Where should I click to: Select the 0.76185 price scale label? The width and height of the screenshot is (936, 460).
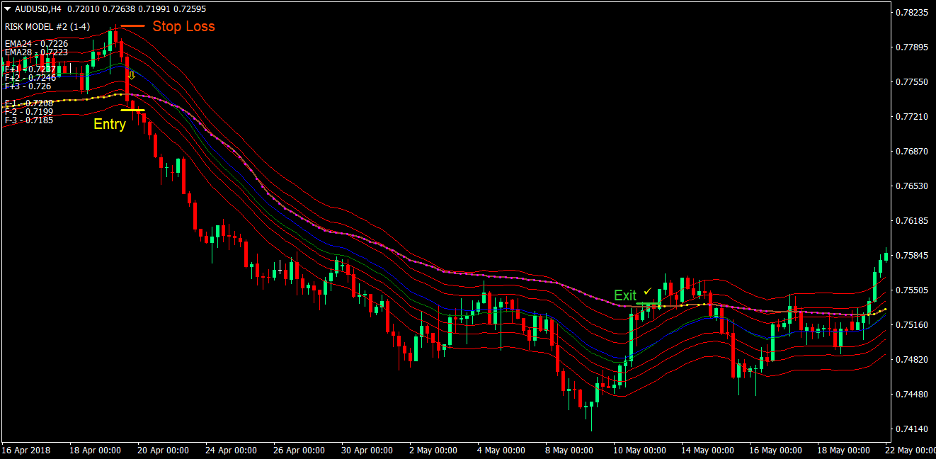click(x=913, y=221)
